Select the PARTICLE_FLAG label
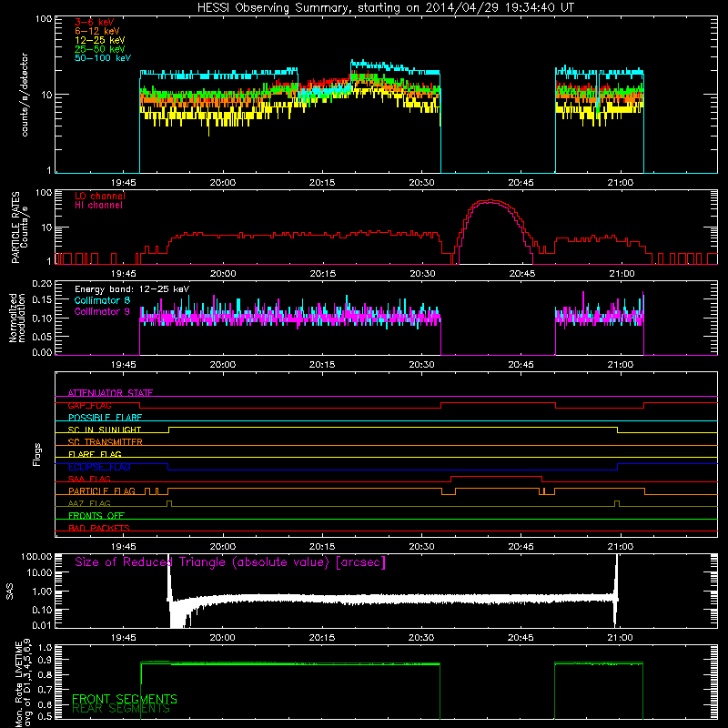728x728 pixels. pos(102,491)
